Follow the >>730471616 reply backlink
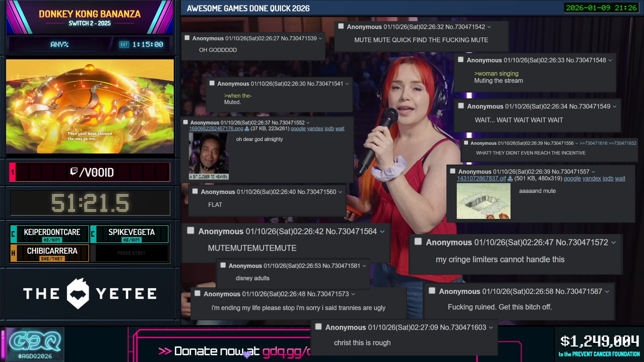Image resolution: width=644 pixels, height=362 pixels. pyautogui.click(x=593, y=143)
